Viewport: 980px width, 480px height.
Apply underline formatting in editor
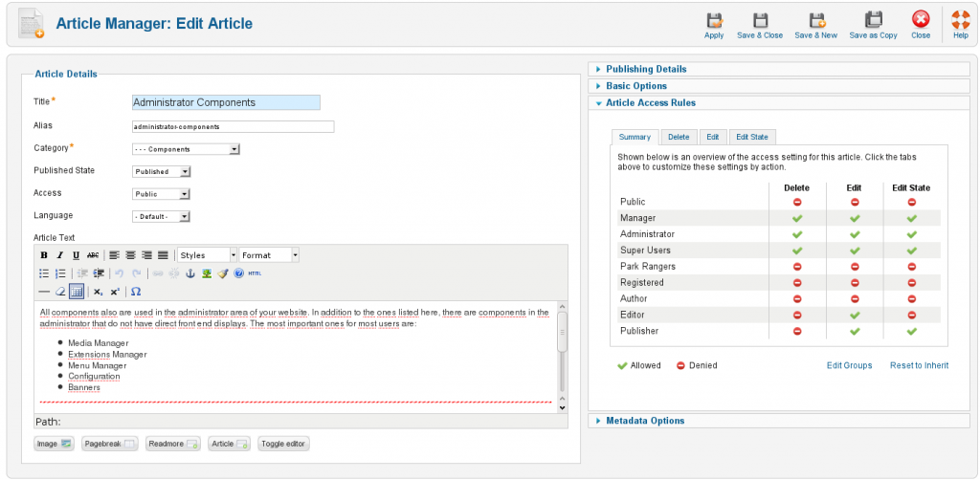pyautogui.click(x=77, y=255)
